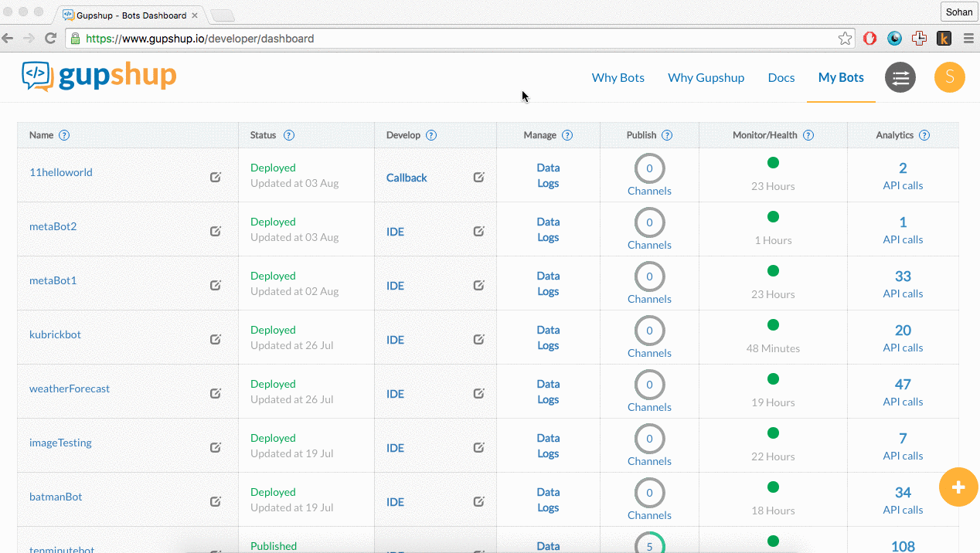Image resolution: width=980 pixels, height=553 pixels.
Task: Edit IDE develop setting for metaBot2
Action: click(479, 231)
